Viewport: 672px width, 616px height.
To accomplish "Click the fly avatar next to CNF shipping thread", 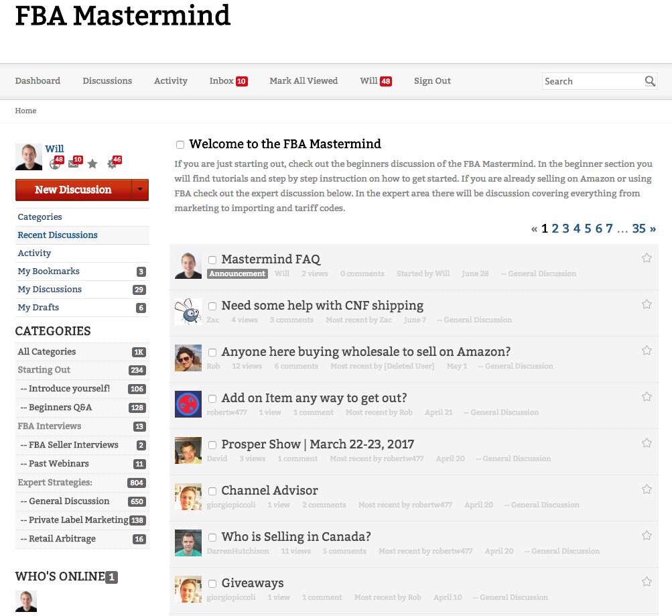I will click(188, 312).
